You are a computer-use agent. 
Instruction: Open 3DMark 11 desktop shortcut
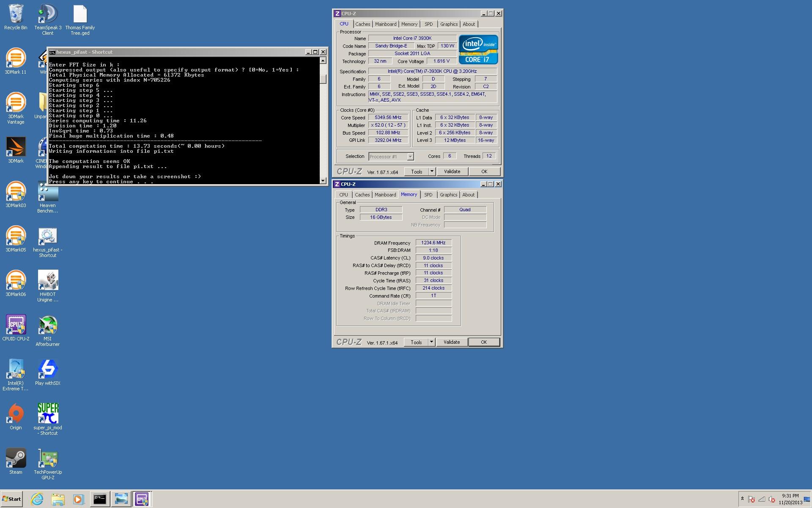click(x=16, y=62)
